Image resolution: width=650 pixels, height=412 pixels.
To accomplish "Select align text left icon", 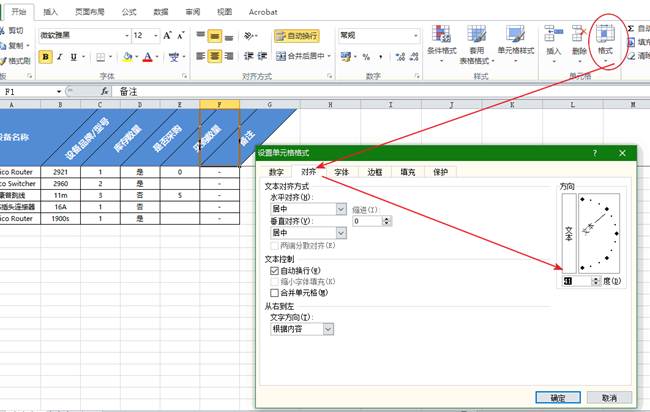I will 201,56.
